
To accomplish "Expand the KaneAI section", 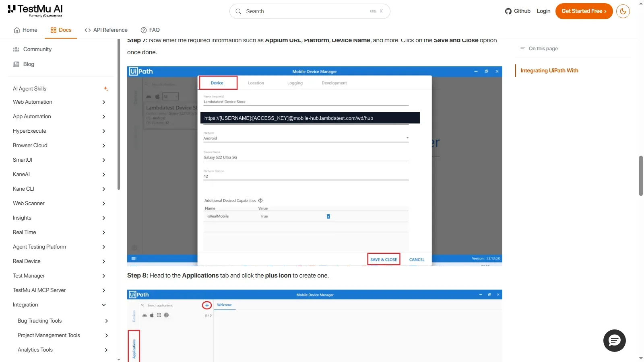I will coord(60,175).
